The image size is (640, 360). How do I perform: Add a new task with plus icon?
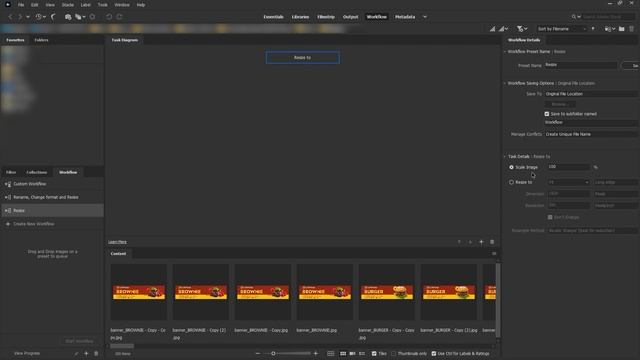[x=481, y=242]
